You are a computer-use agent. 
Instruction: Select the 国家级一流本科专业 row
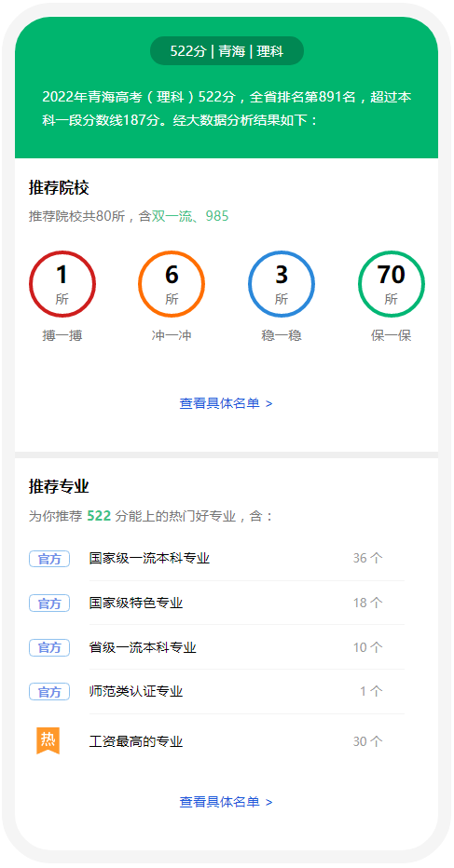(x=227, y=559)
